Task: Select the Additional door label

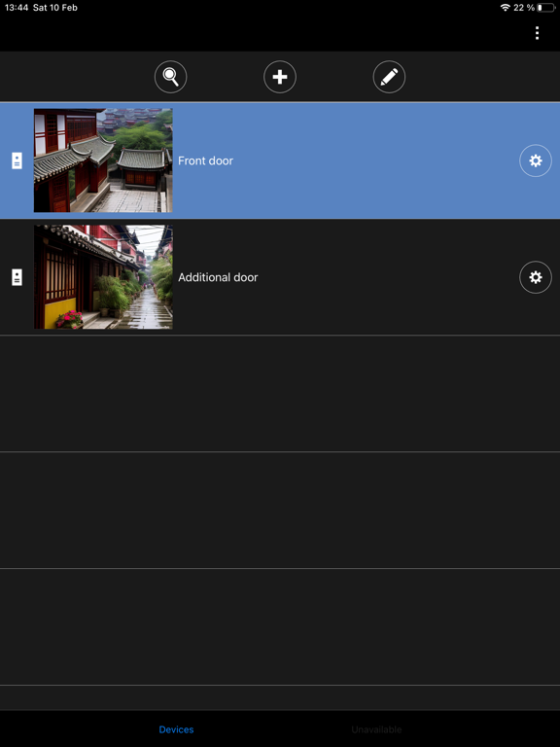Action: pyautogui.click(x=218, y=277)
